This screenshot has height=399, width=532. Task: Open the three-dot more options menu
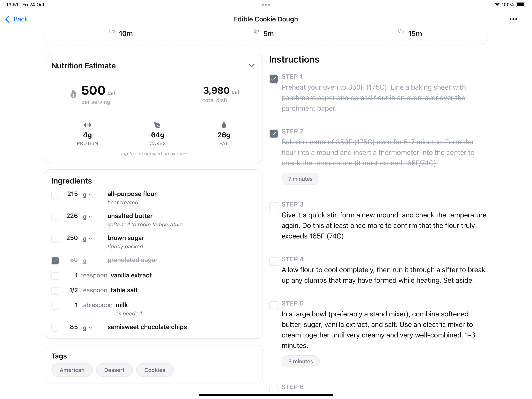point(513,19)
